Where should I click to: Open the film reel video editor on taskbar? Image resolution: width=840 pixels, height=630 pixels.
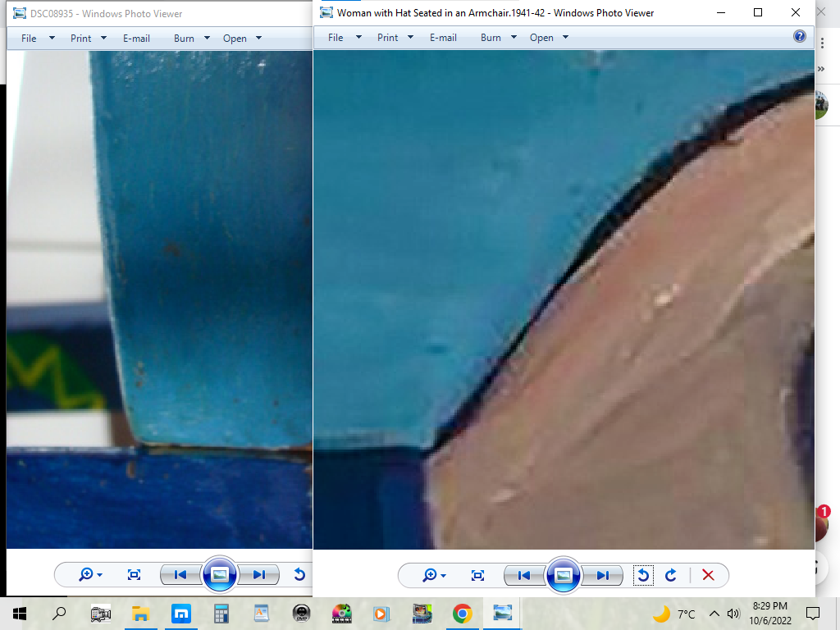coord(342,614)
